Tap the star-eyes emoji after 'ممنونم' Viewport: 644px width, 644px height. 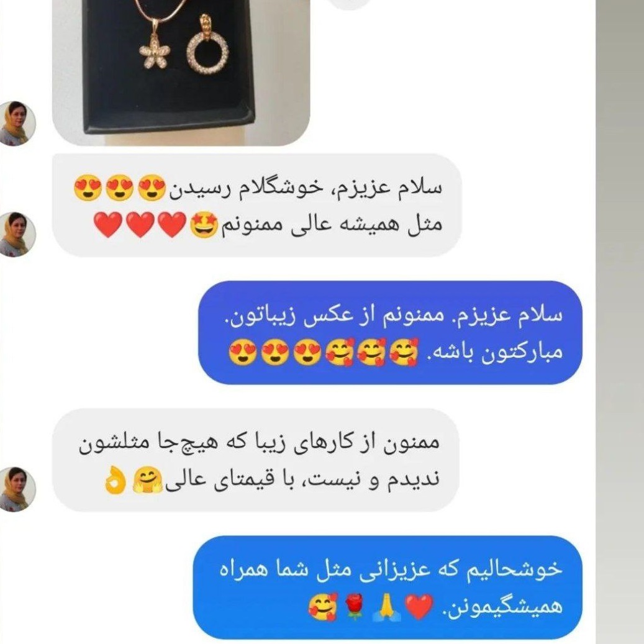pyautogui.click(x=204, y=225)
